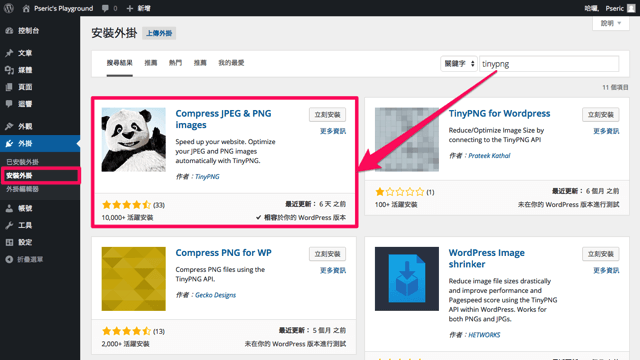The image size is (640, 360).
Task: Open 更多資訊 for TinyPNG for Wordpress
Action: pos(606,131)
